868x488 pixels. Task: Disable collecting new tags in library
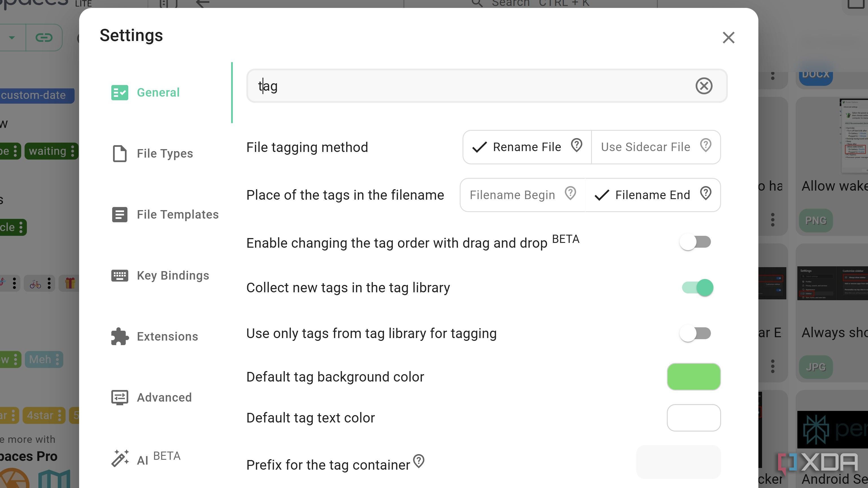tap(698, 287)
